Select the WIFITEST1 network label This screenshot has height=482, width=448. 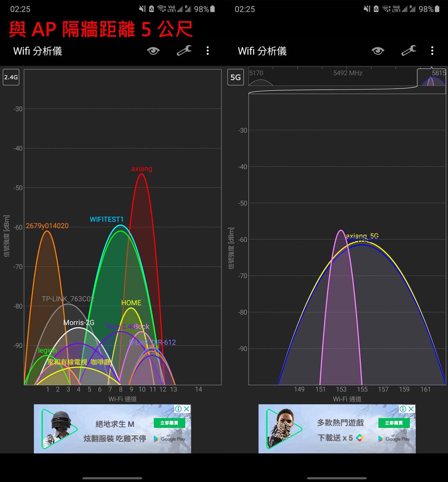click(106, 219)
